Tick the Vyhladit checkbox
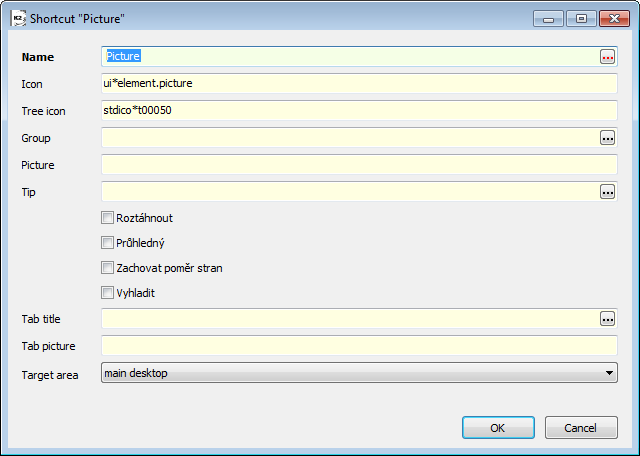 click(x=107, y=293)
